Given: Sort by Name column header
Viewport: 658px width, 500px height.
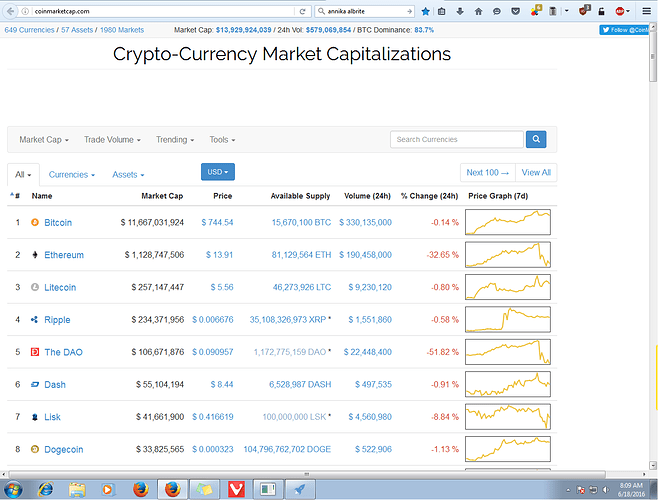Looking at the screenshot, I should click(x=42, y=196).
